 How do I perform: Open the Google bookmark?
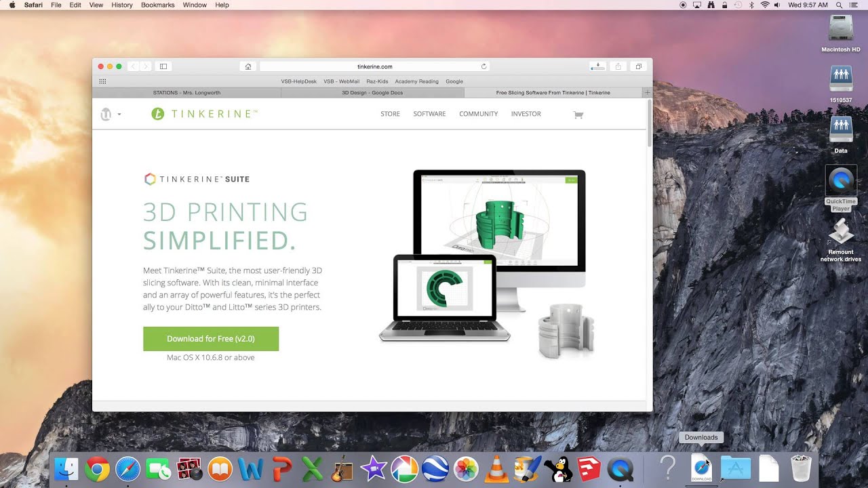click(x=454, y=81)
